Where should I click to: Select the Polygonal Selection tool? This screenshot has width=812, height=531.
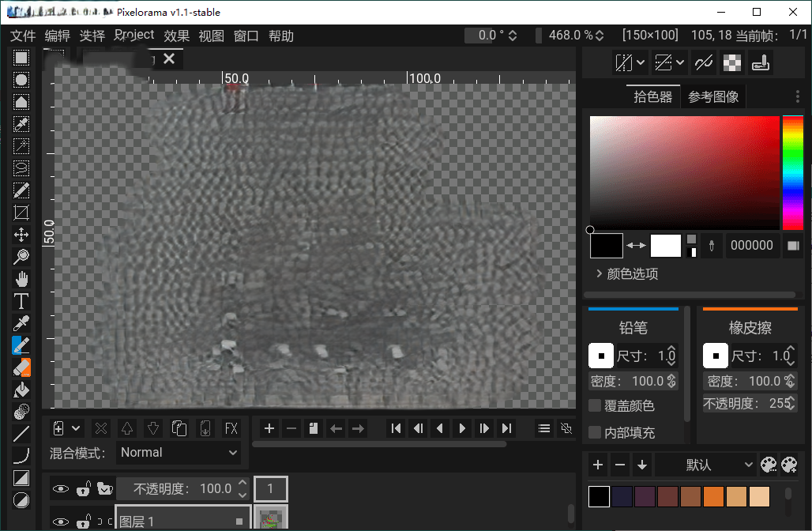(x=21, y=102)
